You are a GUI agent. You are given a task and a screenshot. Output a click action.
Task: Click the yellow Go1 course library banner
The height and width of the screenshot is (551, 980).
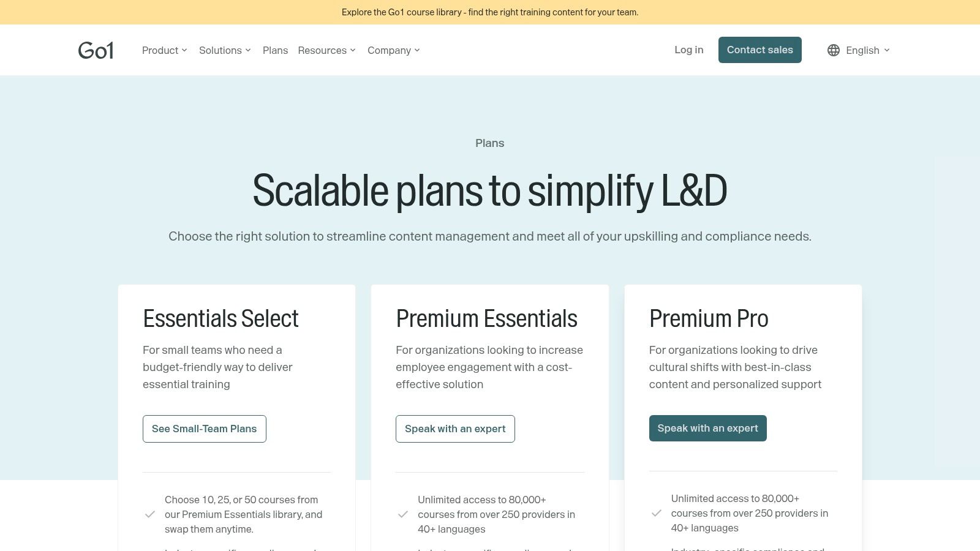pyautogui.click(x=490, y=12)
